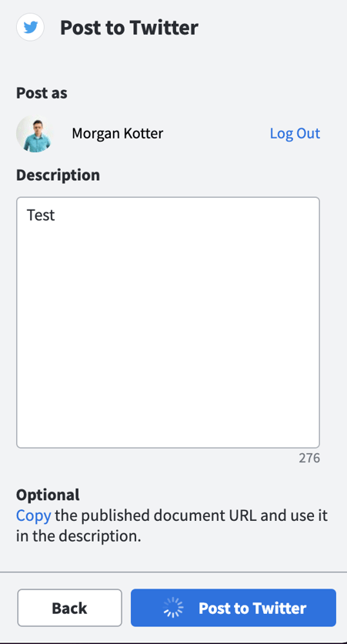Focus the Description text area
Image resolution: width=347 pixels, height=644 pixels.
168,322
